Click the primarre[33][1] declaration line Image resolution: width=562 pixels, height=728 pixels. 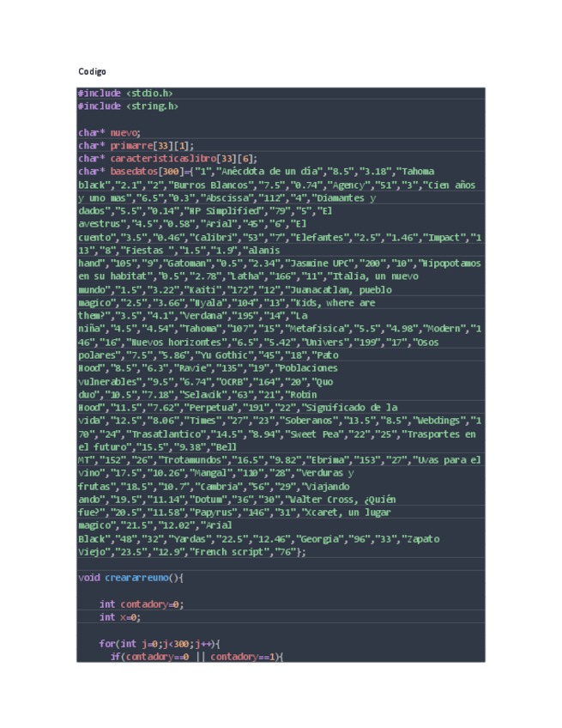[x=136, y=145]
